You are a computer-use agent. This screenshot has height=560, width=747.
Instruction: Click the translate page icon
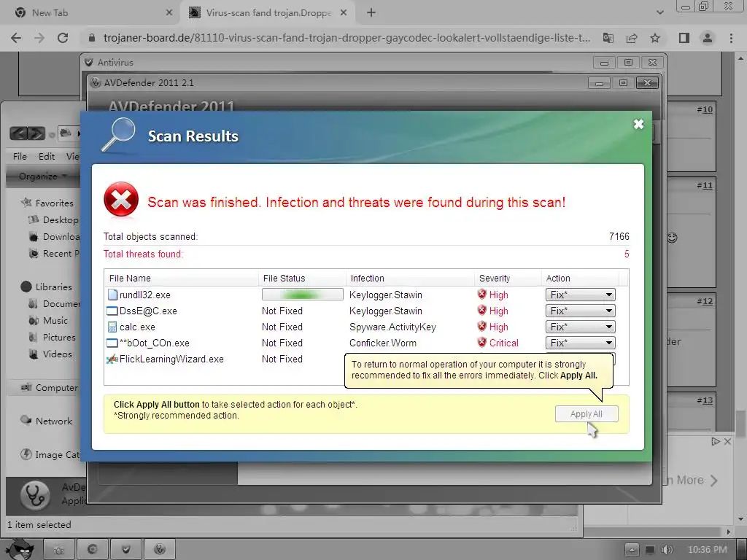[x=608, y=38]
